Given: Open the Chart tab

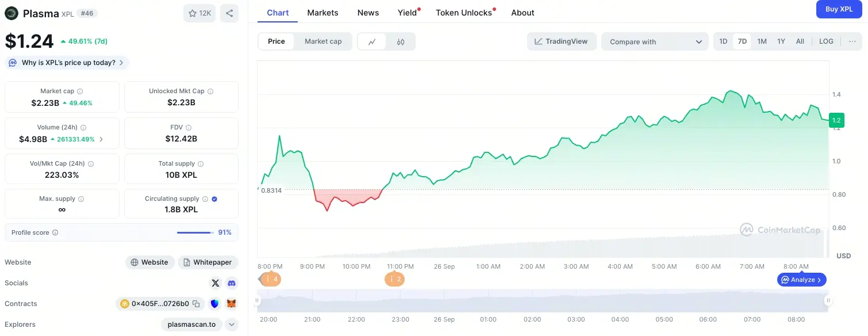Looking at the screenshot, I should point(278,13).
